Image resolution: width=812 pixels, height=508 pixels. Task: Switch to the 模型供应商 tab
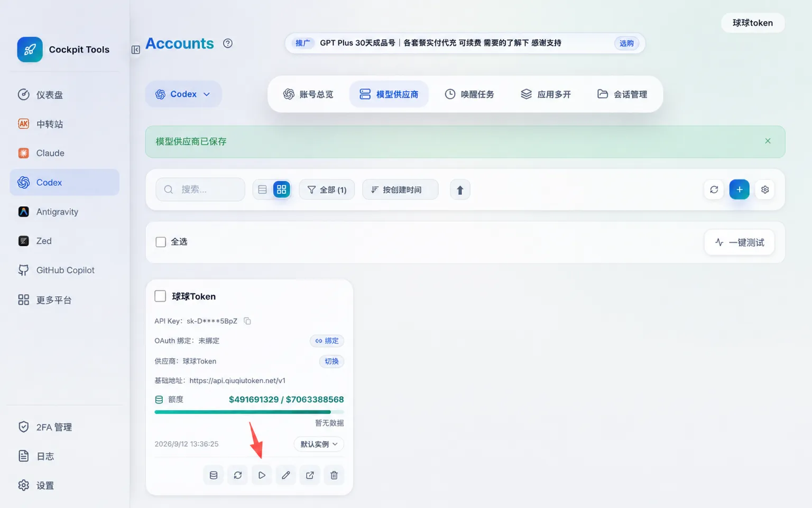389,94
